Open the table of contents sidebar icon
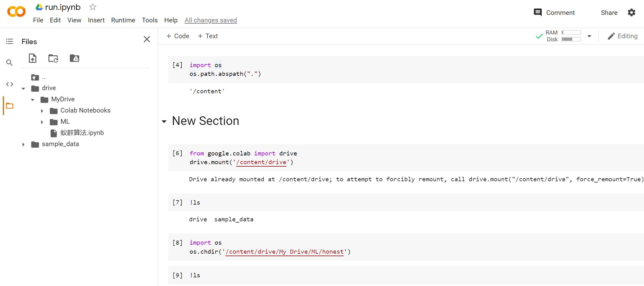 (10, 41)
